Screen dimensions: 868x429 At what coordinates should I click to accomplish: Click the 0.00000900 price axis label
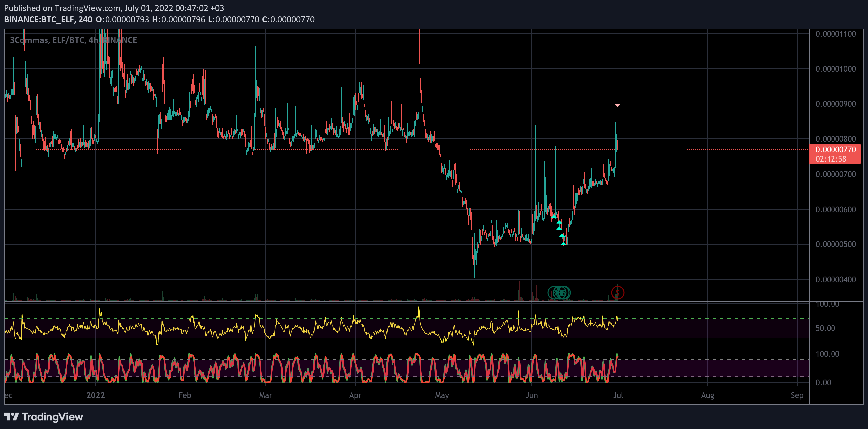[835, 104]
